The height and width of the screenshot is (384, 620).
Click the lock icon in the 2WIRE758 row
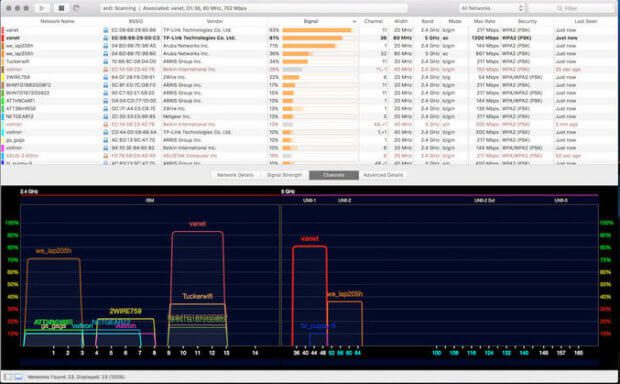(106, 77)
